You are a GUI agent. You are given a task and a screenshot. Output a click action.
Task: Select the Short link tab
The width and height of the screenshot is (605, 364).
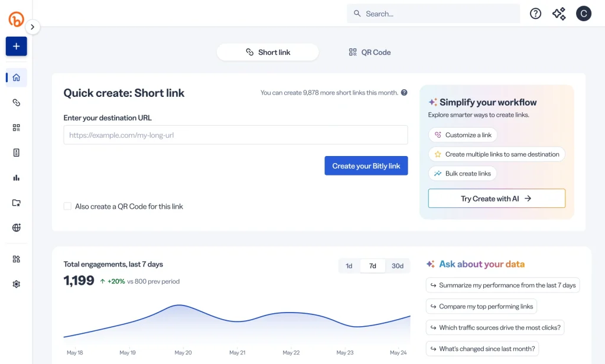click(x=268, y=52)
